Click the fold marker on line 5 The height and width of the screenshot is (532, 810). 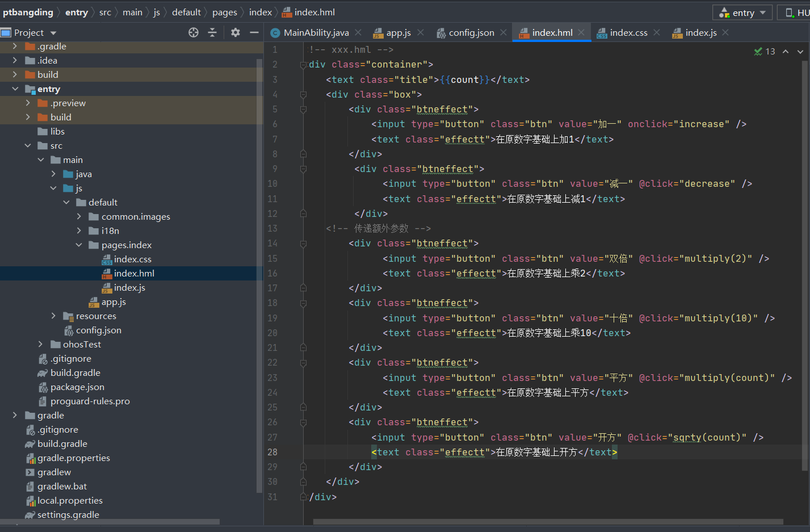click(x=303, y=109)
